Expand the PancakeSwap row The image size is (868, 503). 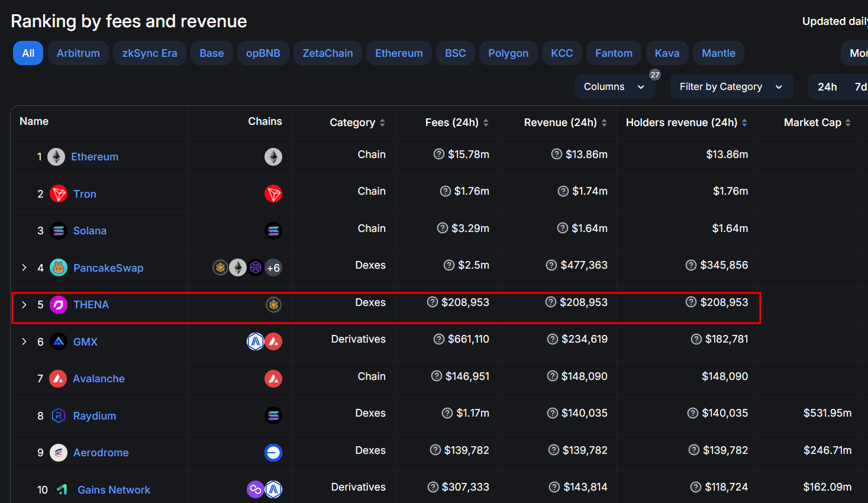pyautogui.click(x=24, y=267)
